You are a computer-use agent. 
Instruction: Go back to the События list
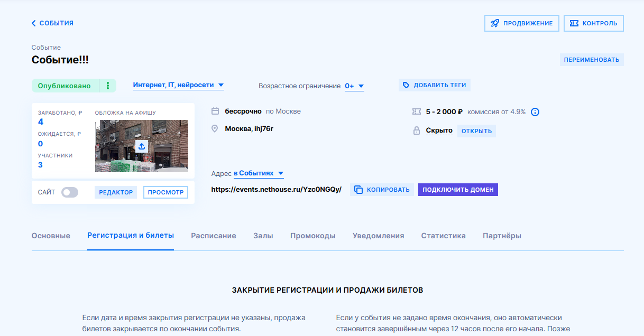point(52,23)
